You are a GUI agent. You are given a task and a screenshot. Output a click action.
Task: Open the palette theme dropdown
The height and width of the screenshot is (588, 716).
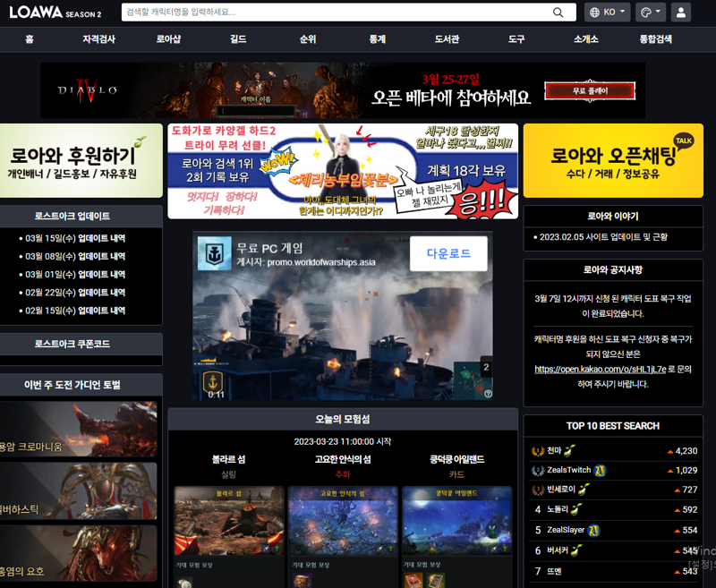click(651, 13)
